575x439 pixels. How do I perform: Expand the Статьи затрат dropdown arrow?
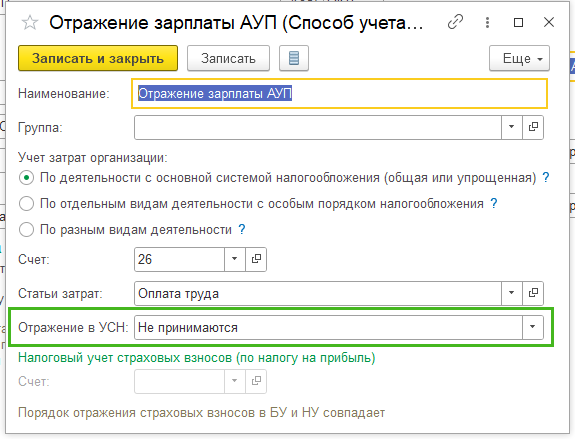512,293
